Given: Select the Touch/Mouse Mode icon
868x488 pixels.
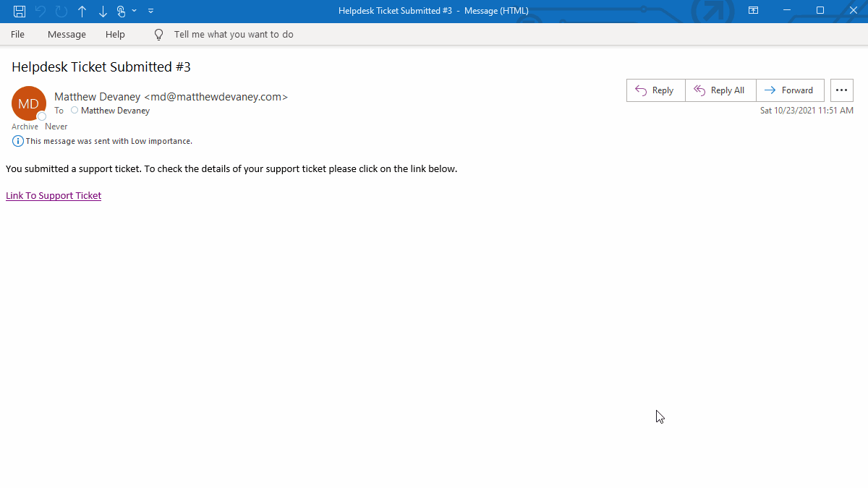Looking at the screenshot, I should point(122,11).
